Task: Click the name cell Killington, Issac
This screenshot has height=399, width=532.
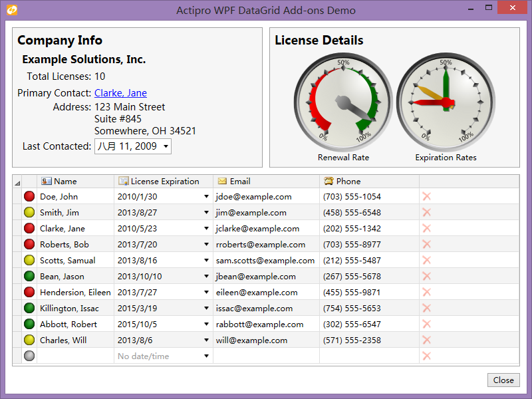Action: pos(75,308)
